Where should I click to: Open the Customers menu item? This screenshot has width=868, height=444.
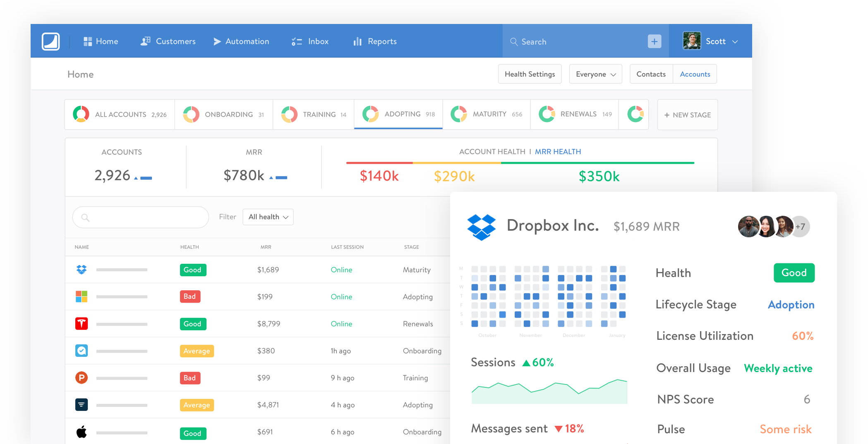[168, 41]
